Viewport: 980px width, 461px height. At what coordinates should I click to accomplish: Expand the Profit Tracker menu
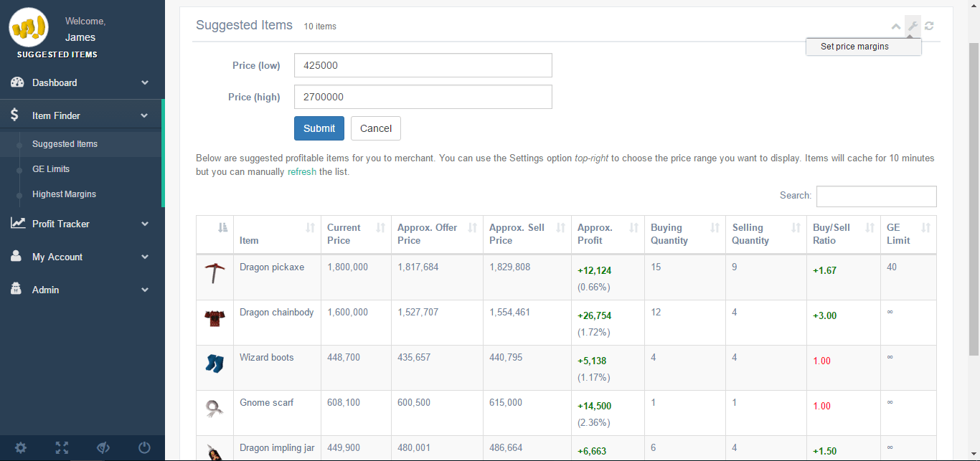pyautogui.click(x=82, y=224)
